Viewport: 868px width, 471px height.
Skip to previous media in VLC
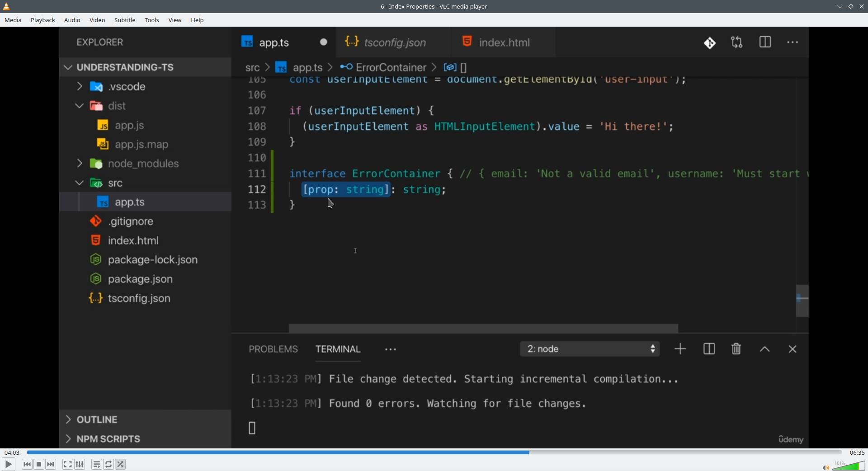(x=27, y=464)
